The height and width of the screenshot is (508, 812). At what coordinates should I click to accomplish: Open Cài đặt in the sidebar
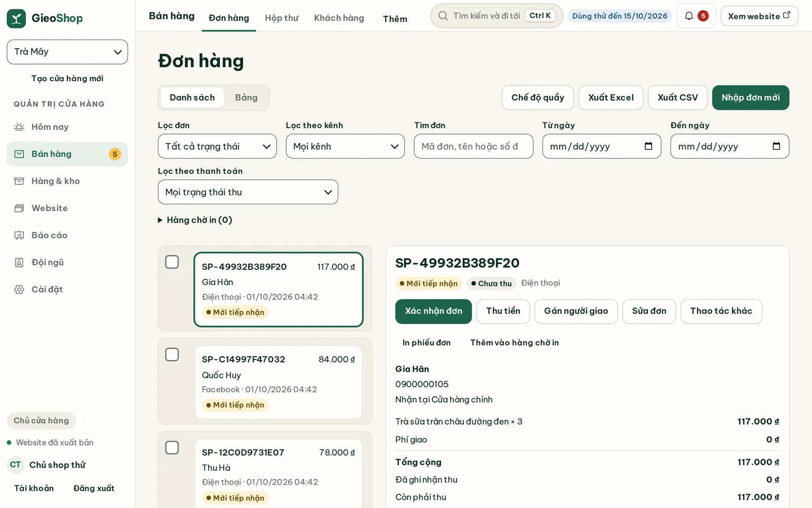(67, 290)
